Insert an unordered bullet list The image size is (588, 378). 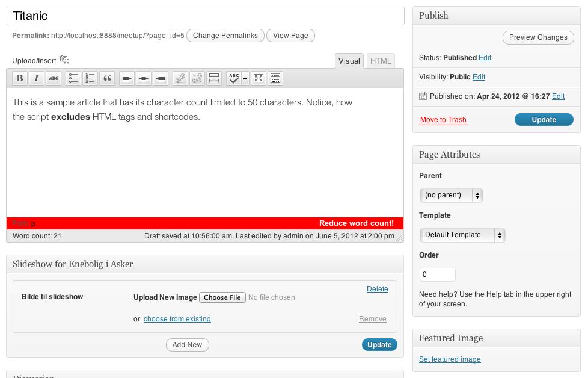coord(74,78)
